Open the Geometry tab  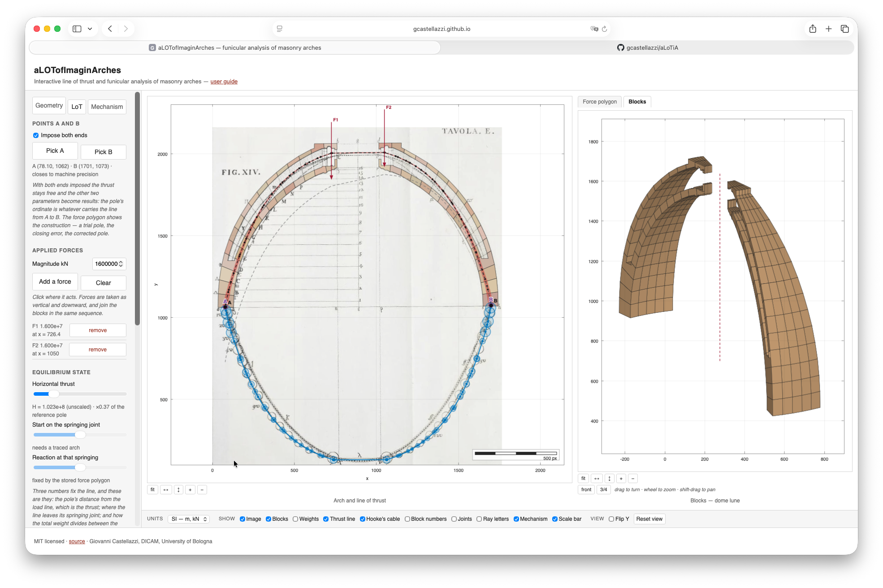point(49,106)
